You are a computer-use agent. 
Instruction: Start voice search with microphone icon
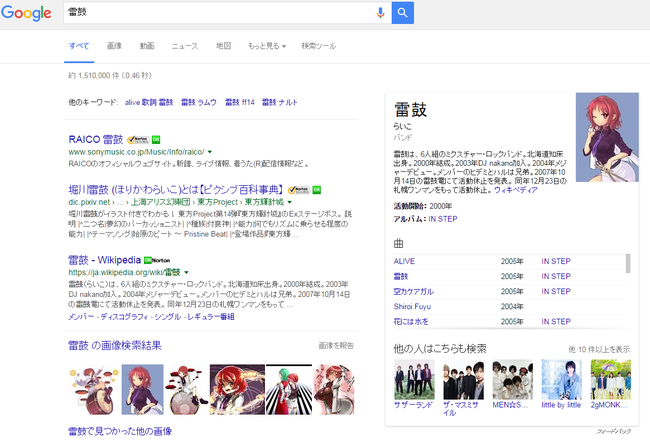[380, 13]
